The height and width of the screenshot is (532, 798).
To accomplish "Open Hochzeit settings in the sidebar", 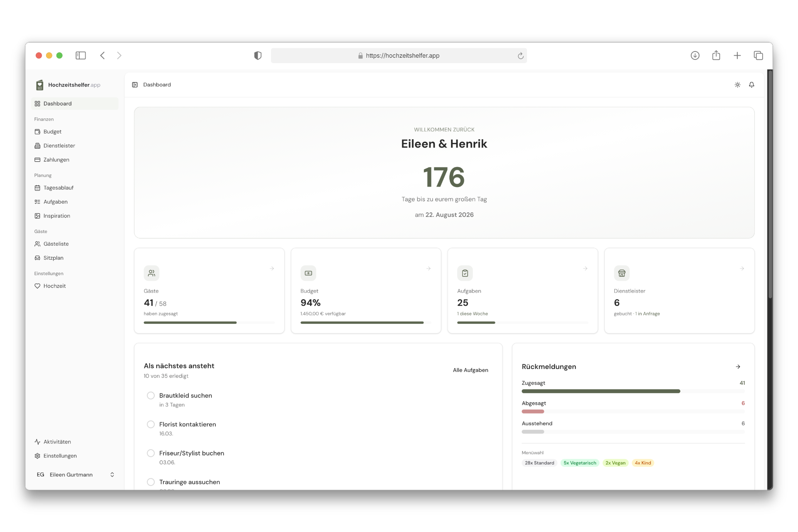I will (x=54, y=286).
